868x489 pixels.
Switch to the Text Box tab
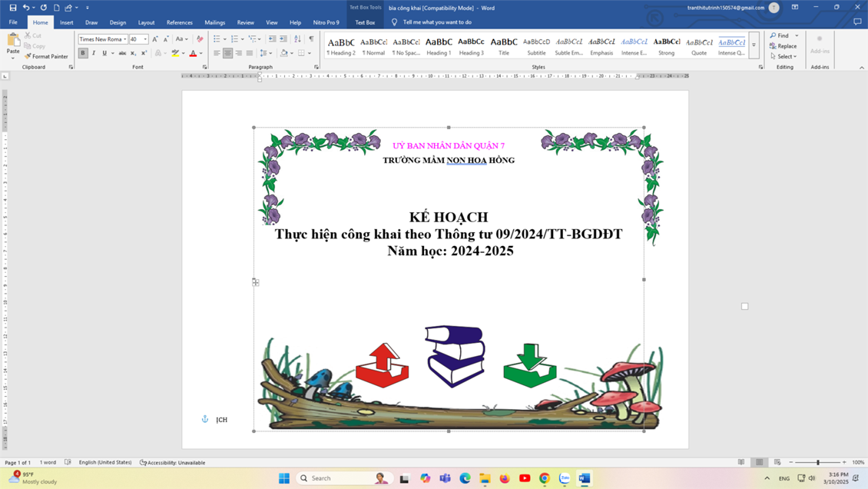click(x=365, y=22)
